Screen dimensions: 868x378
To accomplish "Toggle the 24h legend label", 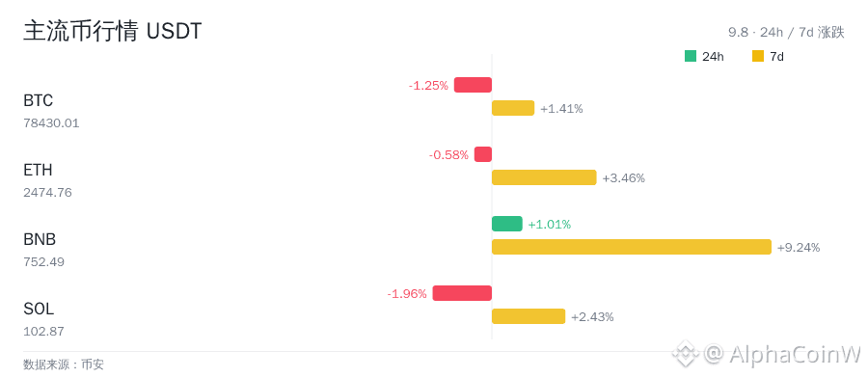I will click(x=713, y=57).
